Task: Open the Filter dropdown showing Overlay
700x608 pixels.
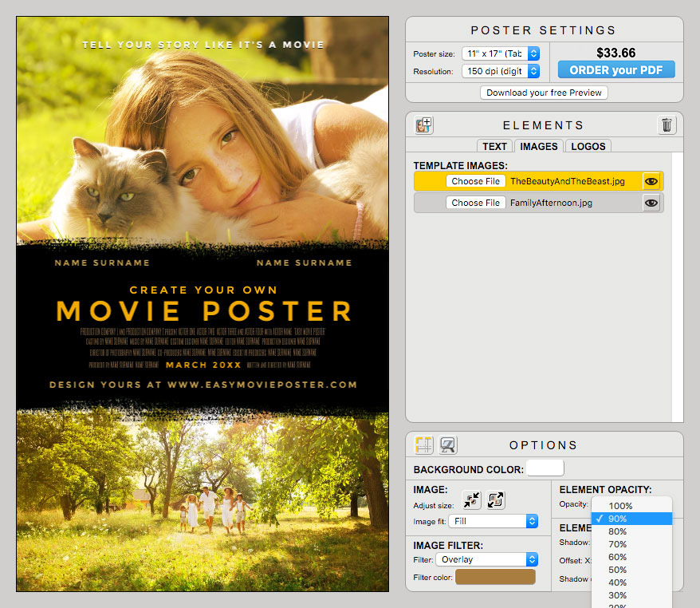Action: (x=486, y=559)
